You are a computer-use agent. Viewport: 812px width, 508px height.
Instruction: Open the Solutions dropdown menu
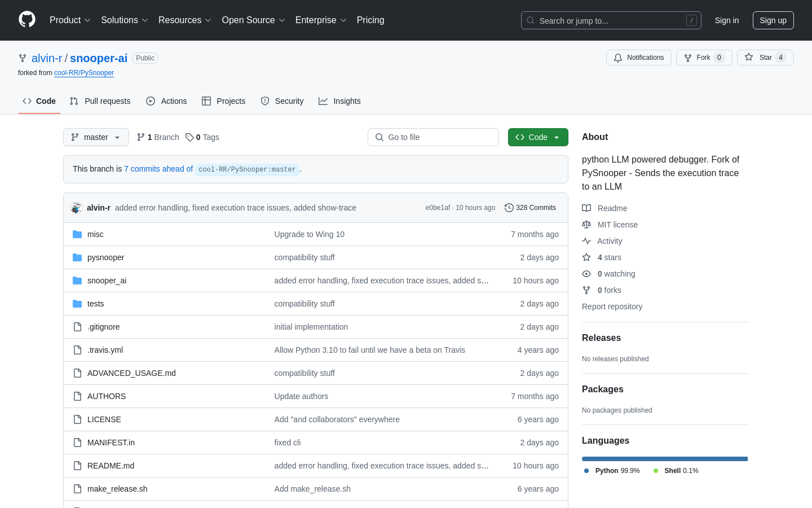(125, 20)
